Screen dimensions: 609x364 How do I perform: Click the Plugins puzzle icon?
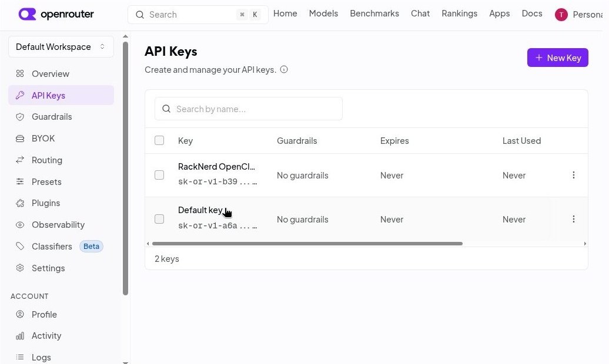(20, 203)
